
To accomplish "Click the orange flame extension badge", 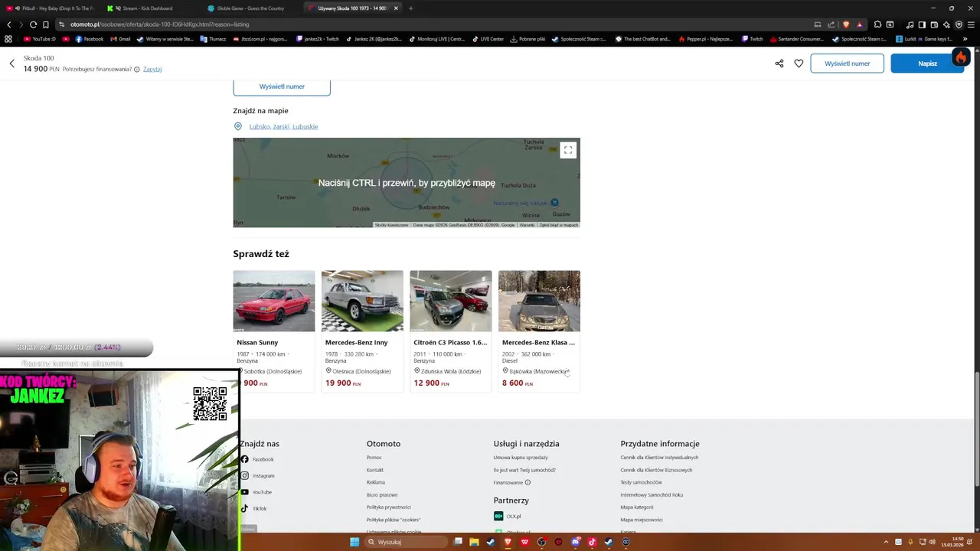I will coord(961,57).
